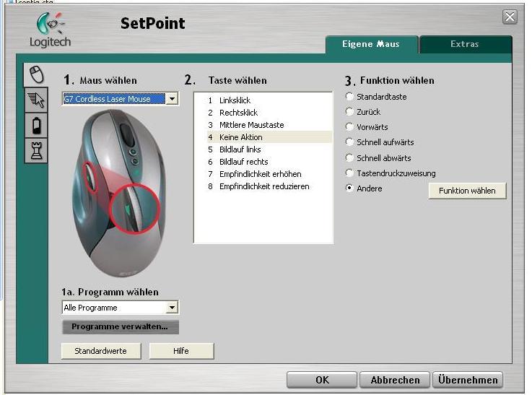
Task: Click the Programme verwalten button
Action: click(120, 327)
